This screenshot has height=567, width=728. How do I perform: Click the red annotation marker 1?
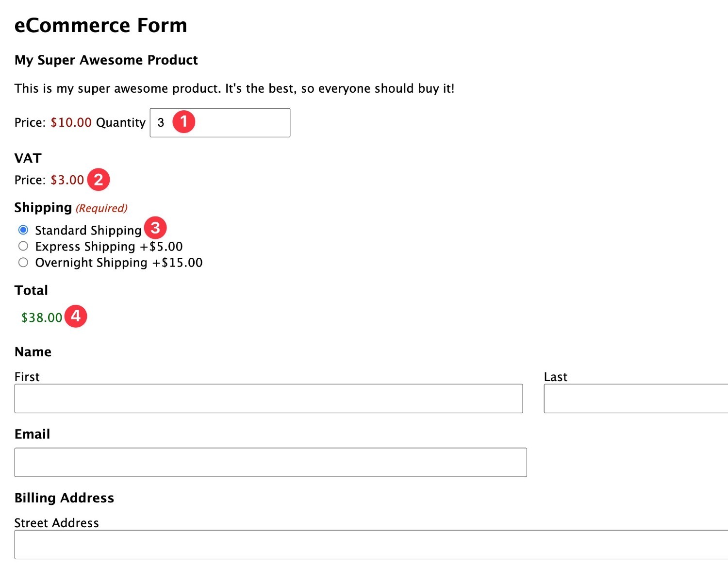coord(184,122)
